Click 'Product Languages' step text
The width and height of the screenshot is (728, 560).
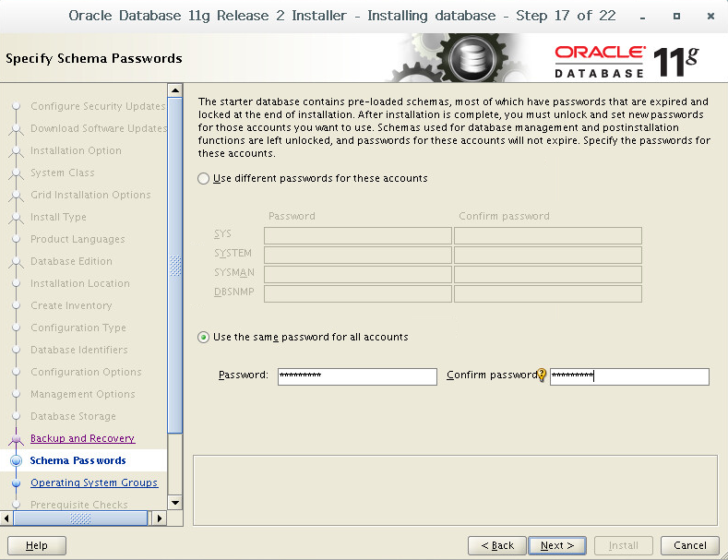point(78,239)
